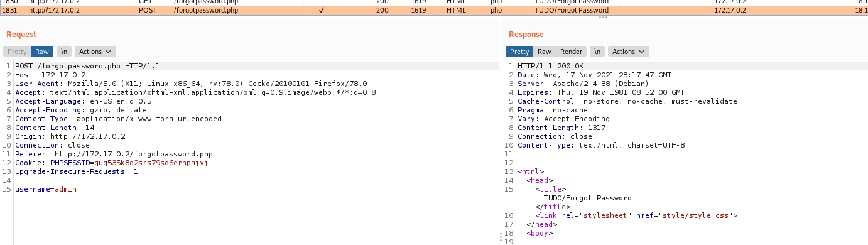
Task: Click HTML MIME type cell in row 1831
Action: click(x=456, y=10)
